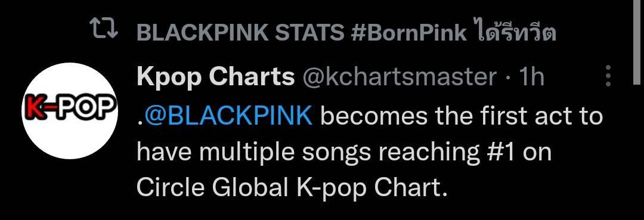Click the 'Circle Global K-pop Chart.' text line
This screenshot has height=220, width=644.
(x=291, y=188)
